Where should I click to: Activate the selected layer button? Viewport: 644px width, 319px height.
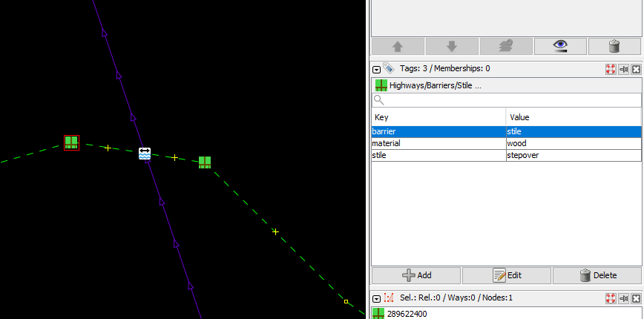(506, 47)
